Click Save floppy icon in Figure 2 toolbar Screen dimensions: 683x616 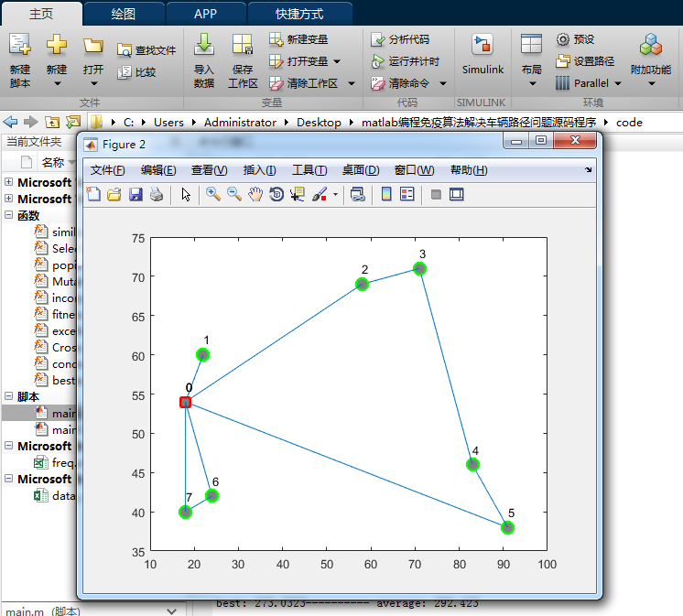pos(136,194)
